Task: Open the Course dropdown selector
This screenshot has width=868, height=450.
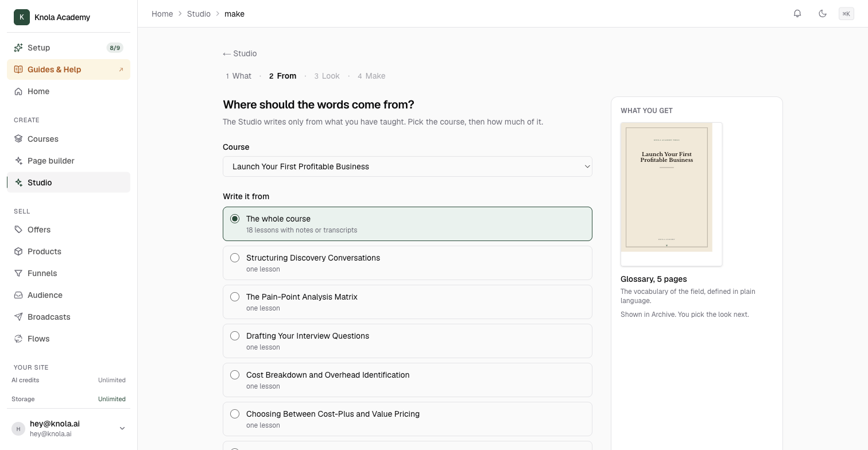Action: coord(408,166)
